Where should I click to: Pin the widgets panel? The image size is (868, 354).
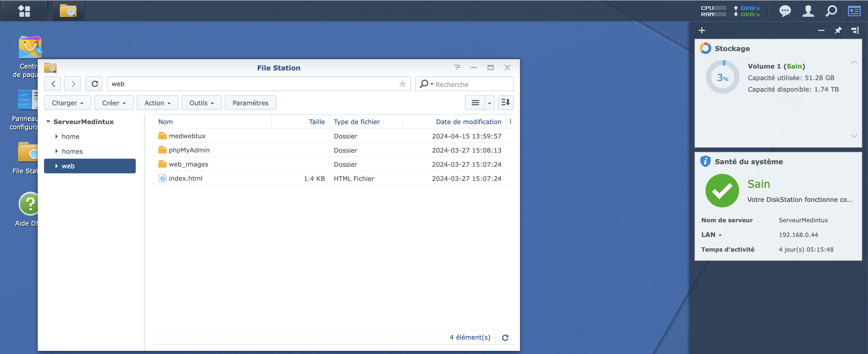pyautogui.click(x=838, y=31)
